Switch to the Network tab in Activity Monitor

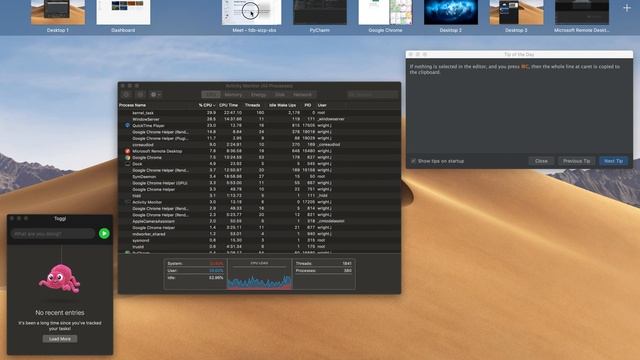tap(302, 95)
